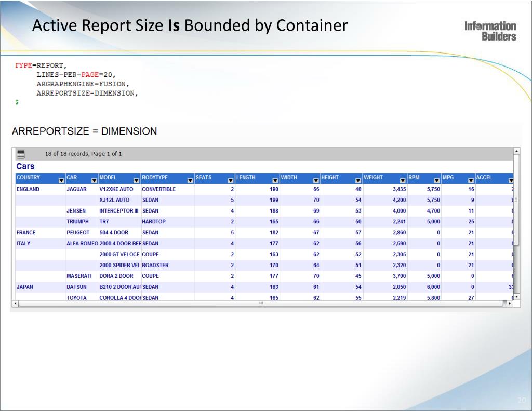Click the HEIGHT column header
This screenshot has width=532, height=411.
point(341,178)
